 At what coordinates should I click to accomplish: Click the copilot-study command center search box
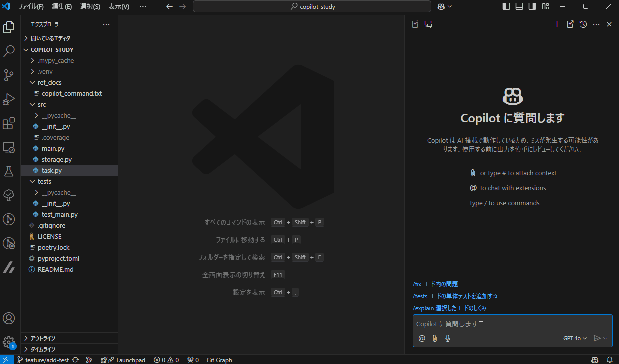coord(312,7)
